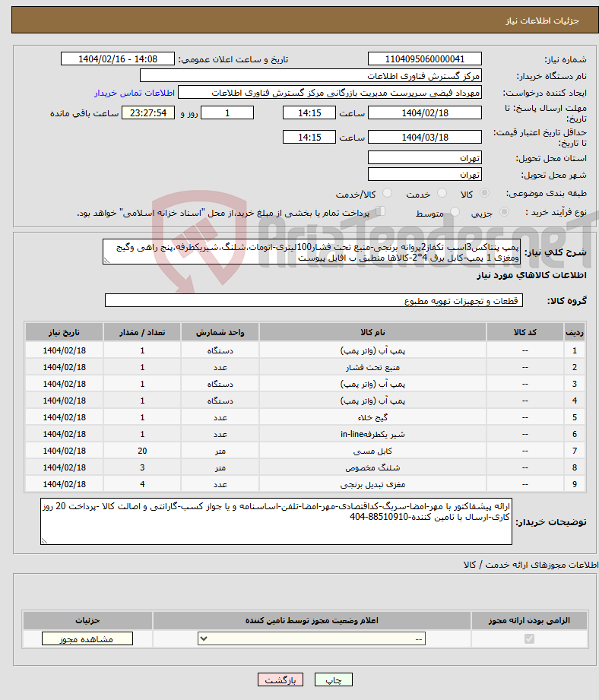
Task: Click the شلنگ مخصوص item name
Action: click(x=372, y=468)
